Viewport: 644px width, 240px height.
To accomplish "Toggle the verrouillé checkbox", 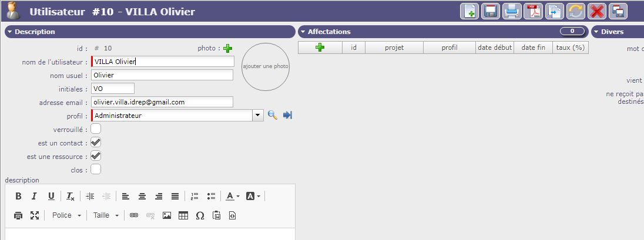I will pyautogui.click(x=96, y=129).
